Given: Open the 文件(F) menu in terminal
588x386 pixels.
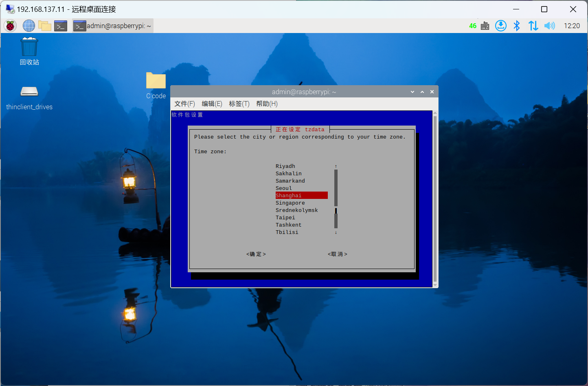Looking at the screenshot, I should [x=185, y=104].
